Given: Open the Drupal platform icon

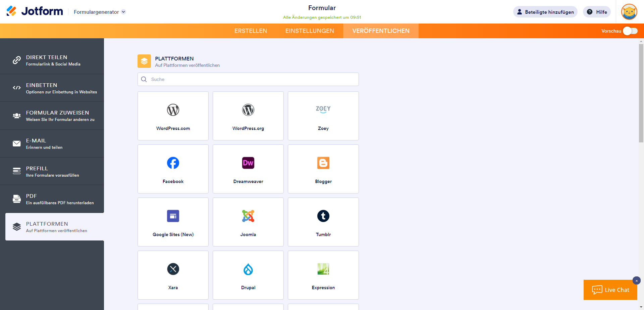Looking at the screenshot, I should tap(248, 269).
